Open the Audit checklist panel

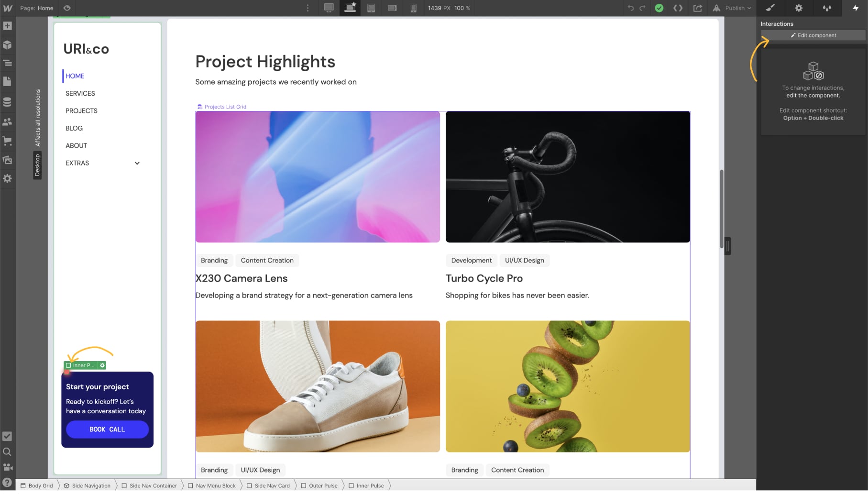click(7, 436)
